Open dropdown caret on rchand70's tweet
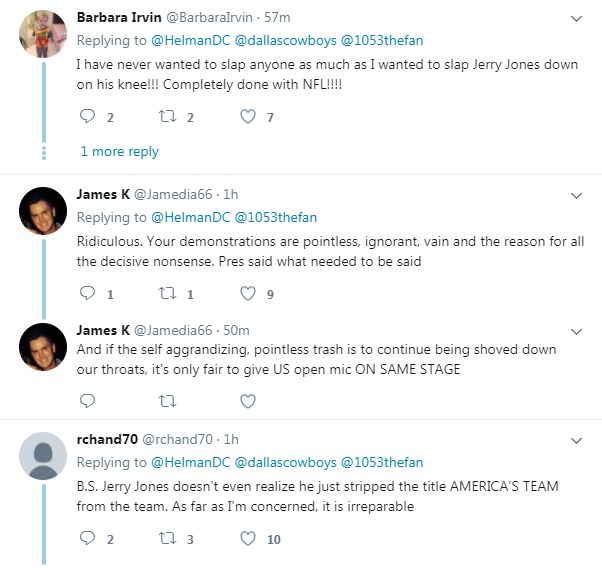 tap(576, 439)
